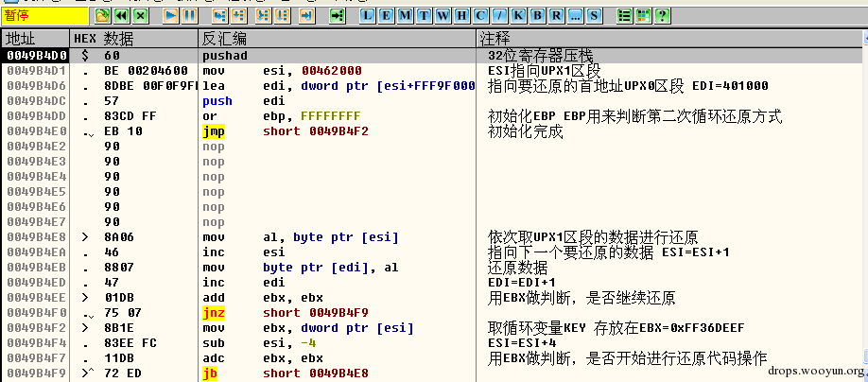The height and width of the screenshot is (382, 868).
Task: Click the 反汇编 column header
Action: tap(223, 39)
